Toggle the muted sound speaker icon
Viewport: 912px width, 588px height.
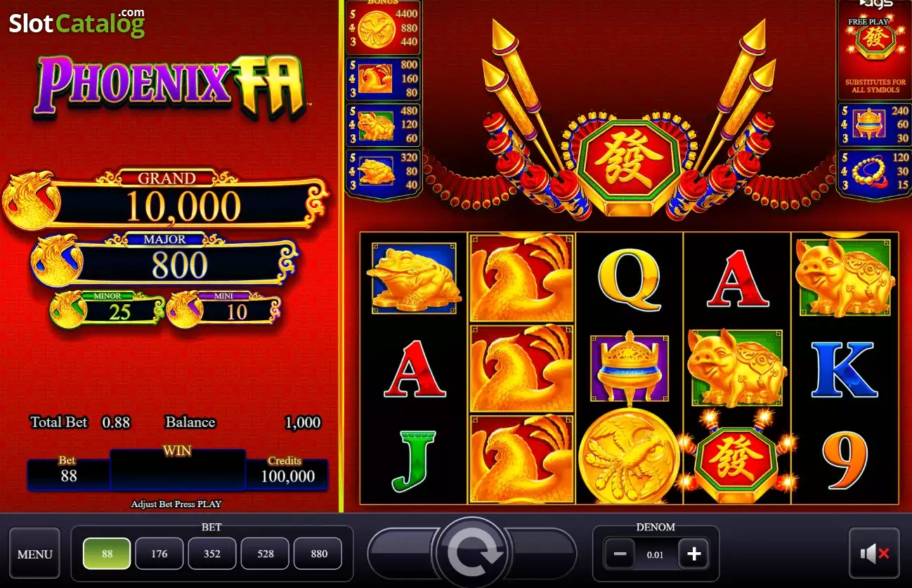874,554
